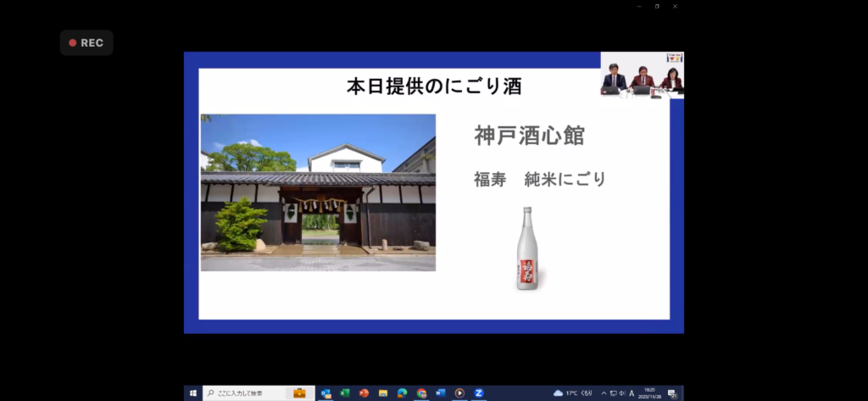868x401 pixels.
Task: Open the media player taskbar icon
Action: [x=459, y=393]
